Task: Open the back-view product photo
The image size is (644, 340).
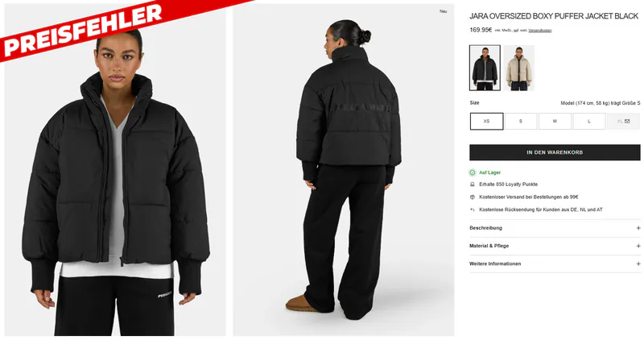Action: 344,170
